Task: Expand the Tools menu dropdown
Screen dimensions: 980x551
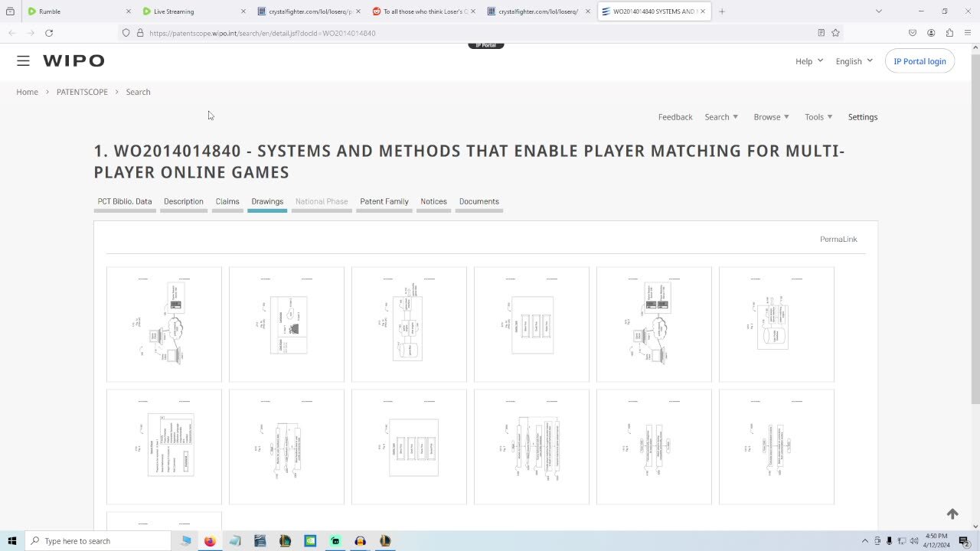Action: tap(818, 117)
